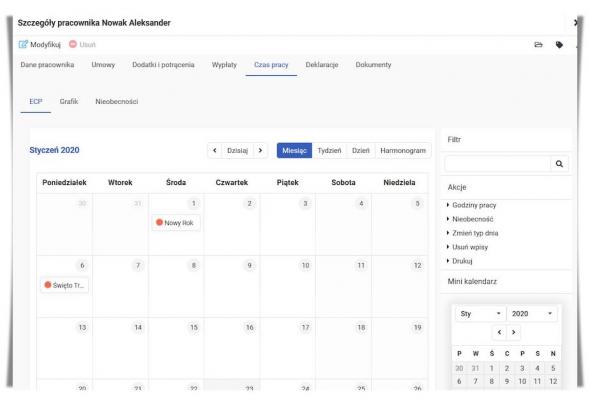
Task: Go to next month in main calendar
Action: pos(260,151)
